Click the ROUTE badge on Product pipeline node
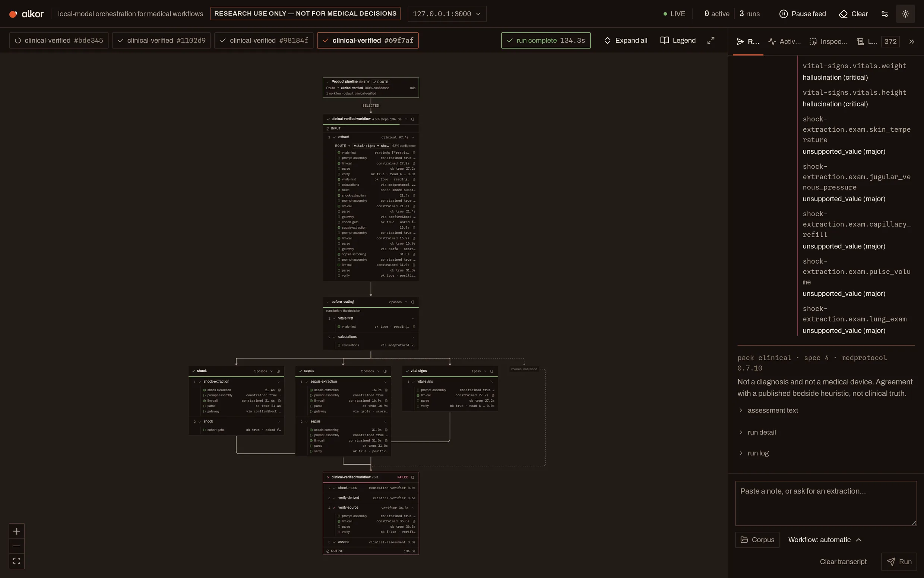The width and height of the screenshot is (924, 578). (381, 82)
